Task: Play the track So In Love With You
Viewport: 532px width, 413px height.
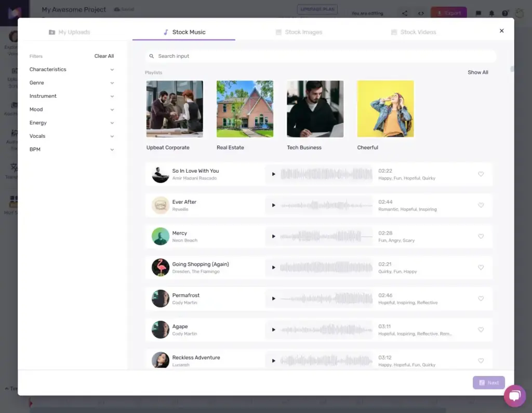Action: click(273, 174)
